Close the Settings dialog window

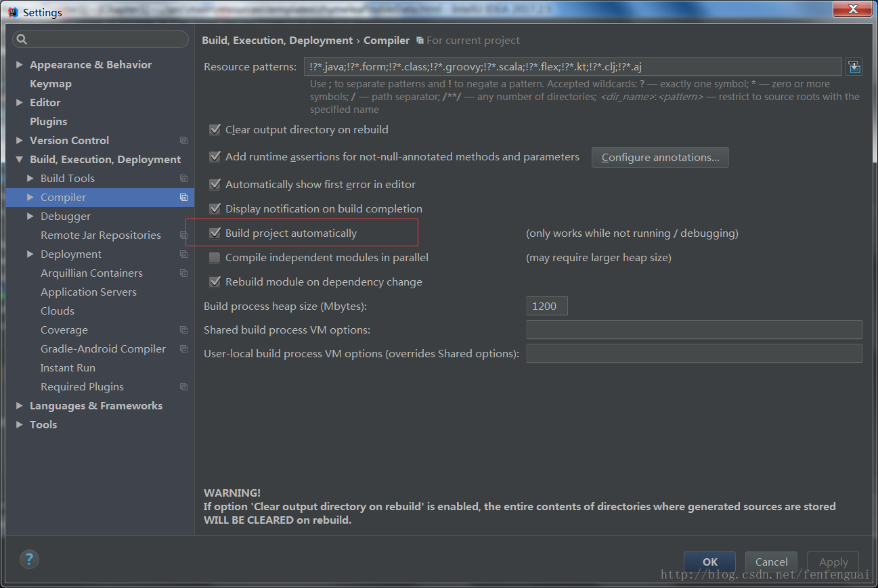click(854, 9)
